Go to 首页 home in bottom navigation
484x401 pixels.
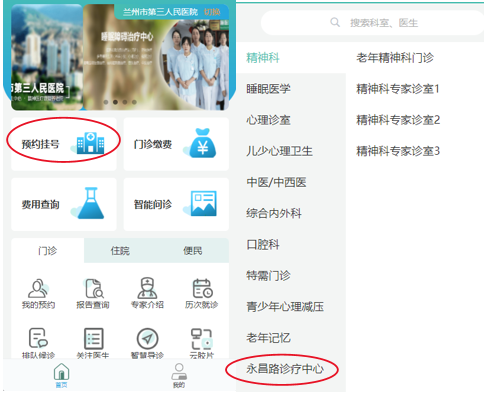62,375
